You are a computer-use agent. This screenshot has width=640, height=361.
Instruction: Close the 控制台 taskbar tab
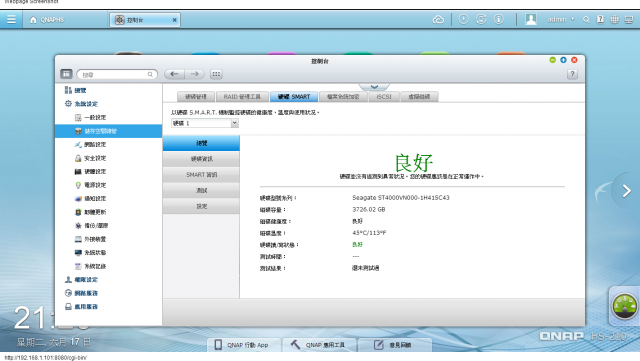click(175, 20)
